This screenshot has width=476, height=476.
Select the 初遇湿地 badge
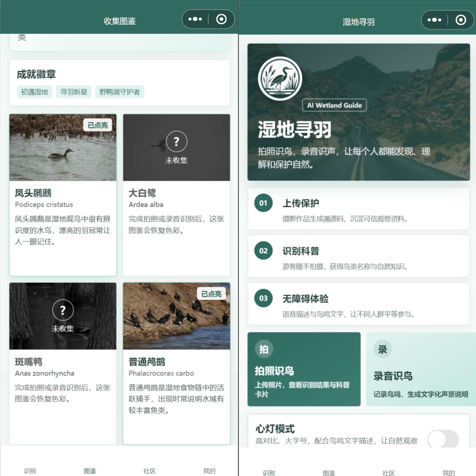pyautogui.click(x=34, y=92)
